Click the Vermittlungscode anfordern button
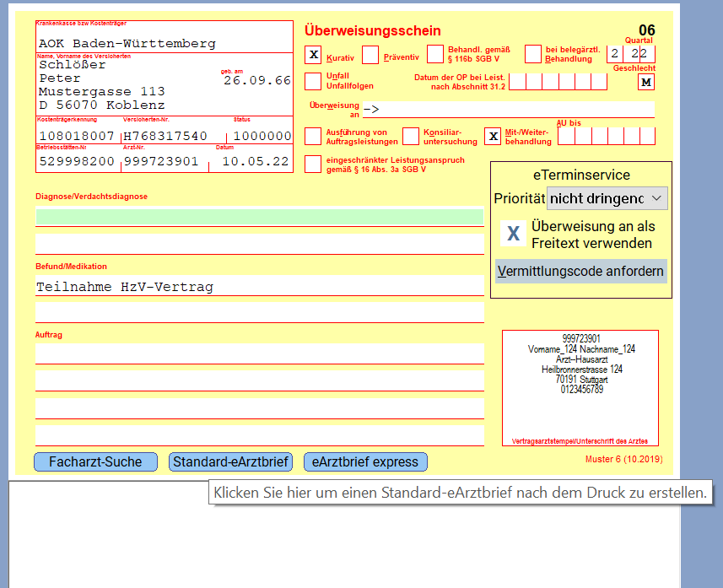This screenshot has width=723, height=588. coord(580,270)
